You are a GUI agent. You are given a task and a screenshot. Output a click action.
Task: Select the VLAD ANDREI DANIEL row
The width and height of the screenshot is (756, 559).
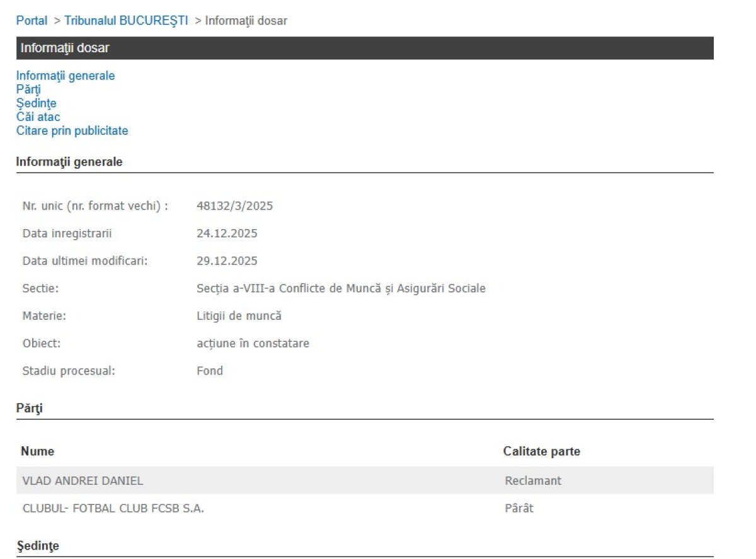pyautogui.click(x=83, y=481)
